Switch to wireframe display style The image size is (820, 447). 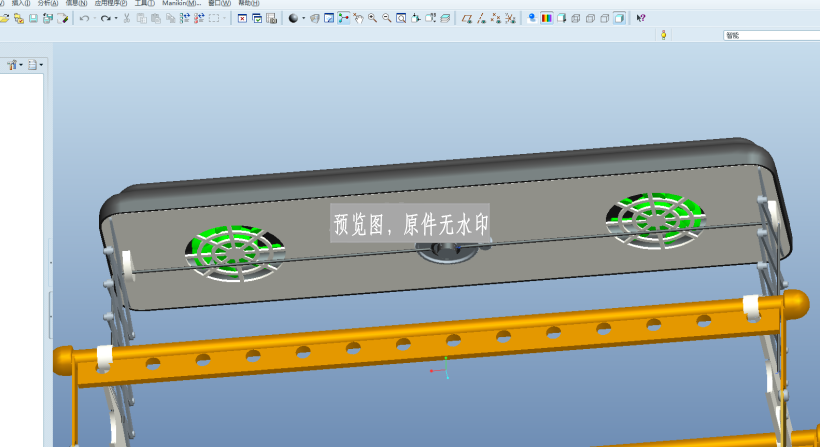576,18
